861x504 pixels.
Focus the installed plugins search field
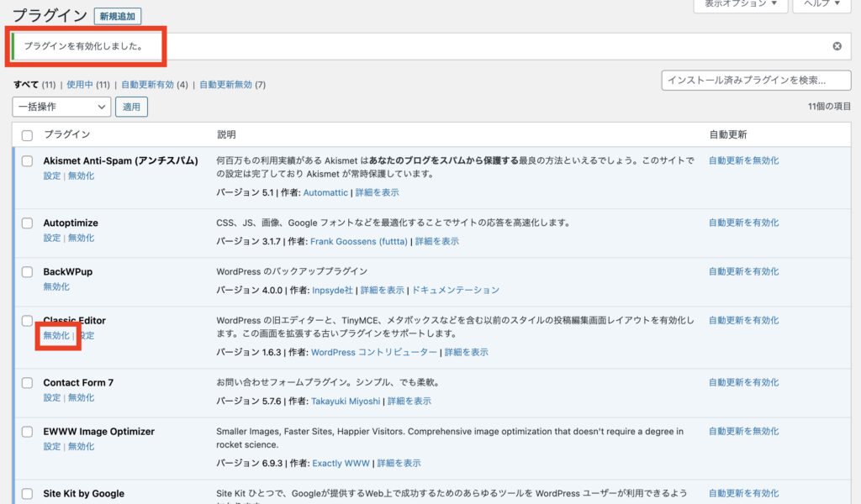tap(756, 81)
